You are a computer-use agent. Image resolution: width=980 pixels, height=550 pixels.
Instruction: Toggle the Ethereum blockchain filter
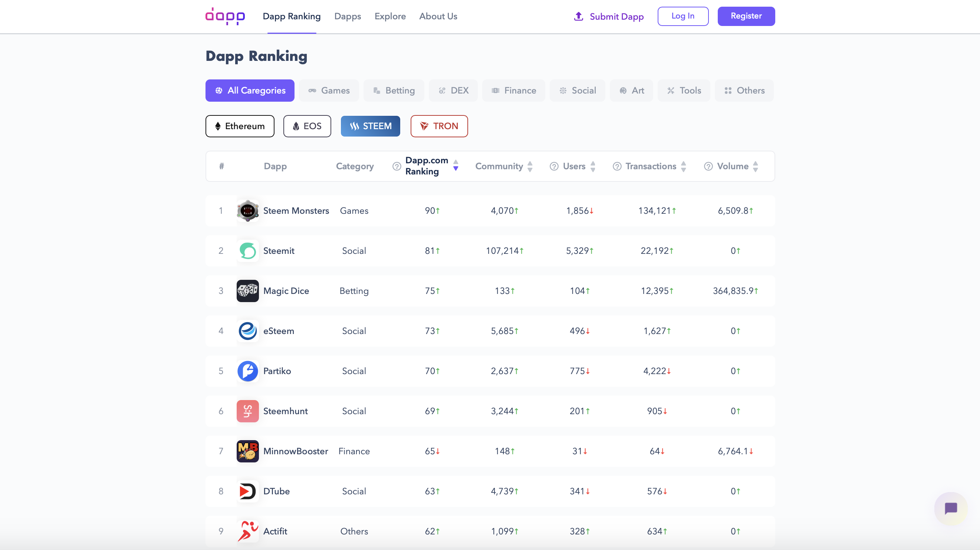(x=240, y=126)
